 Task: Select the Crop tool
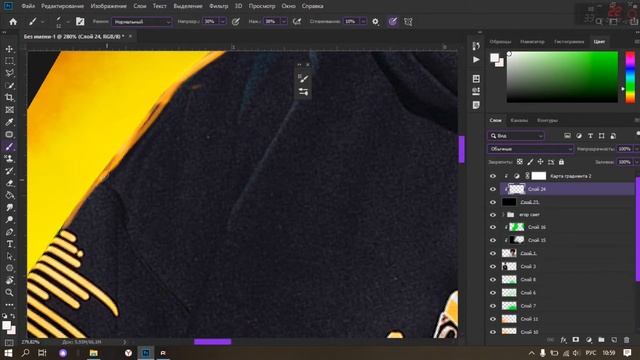point(9,98)
